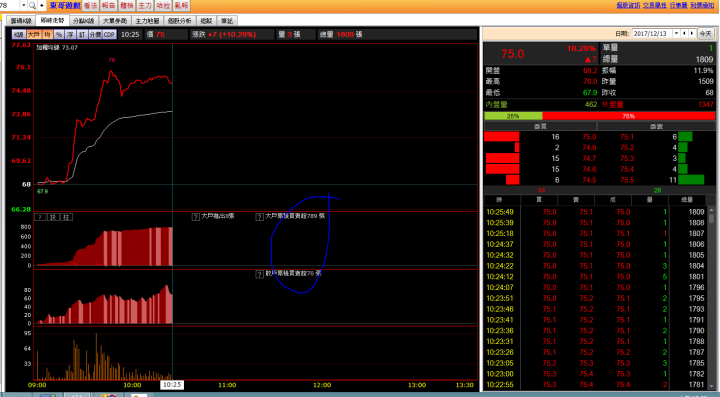
Task: Switch to the 即時走勢 tab
Action: click(x=52, y=20)
